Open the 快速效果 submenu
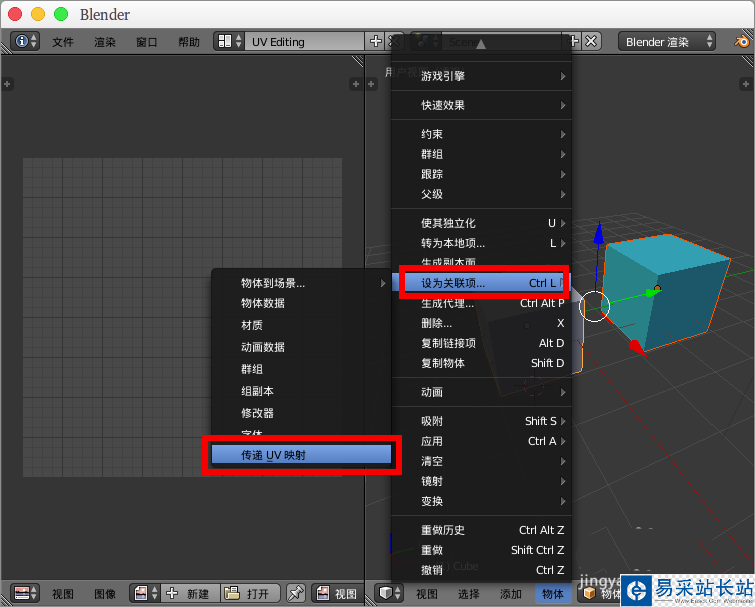This screenshot has width=755, height=607. click(x=482, y=105)
